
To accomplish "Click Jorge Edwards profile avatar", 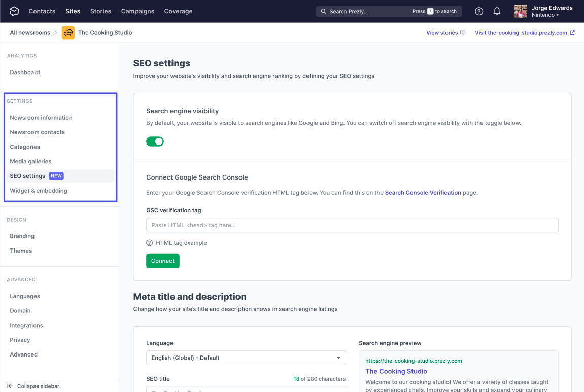I will pyautogui.click(x=520, y=11).
